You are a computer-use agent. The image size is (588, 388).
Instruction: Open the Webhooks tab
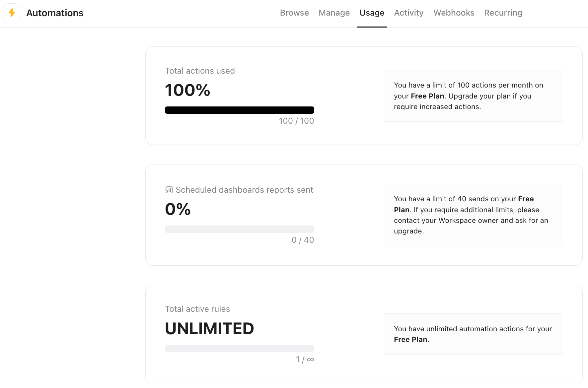[454, 13]
